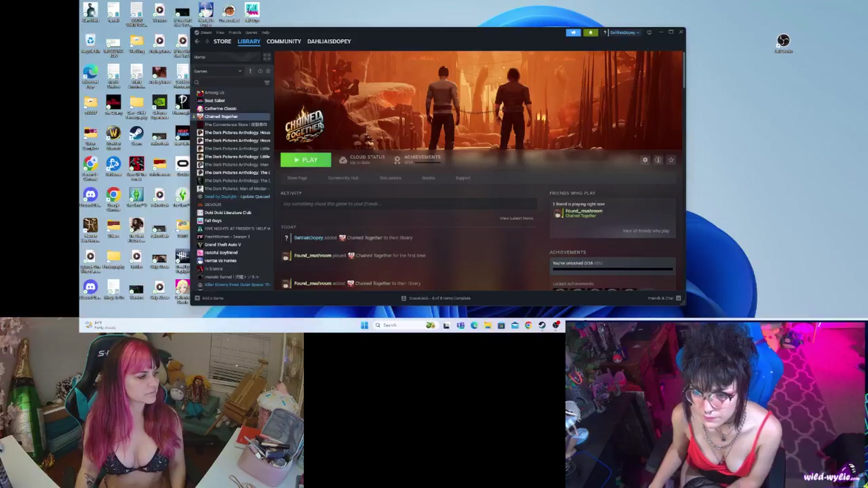This screenshot has width=868, height=488.
Task: Open the STORE tab
Action: [x=222, y=41]
